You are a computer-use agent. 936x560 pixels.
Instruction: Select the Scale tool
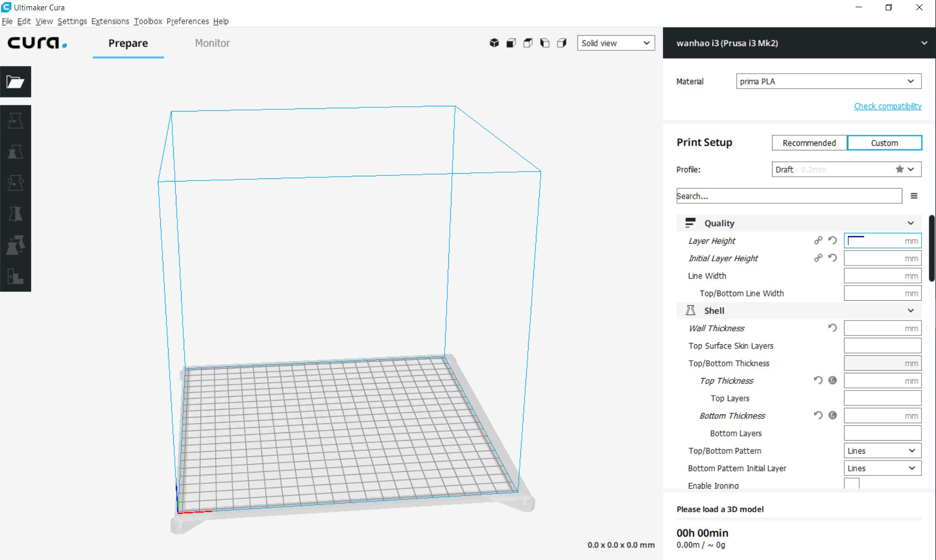coord(16,151)
